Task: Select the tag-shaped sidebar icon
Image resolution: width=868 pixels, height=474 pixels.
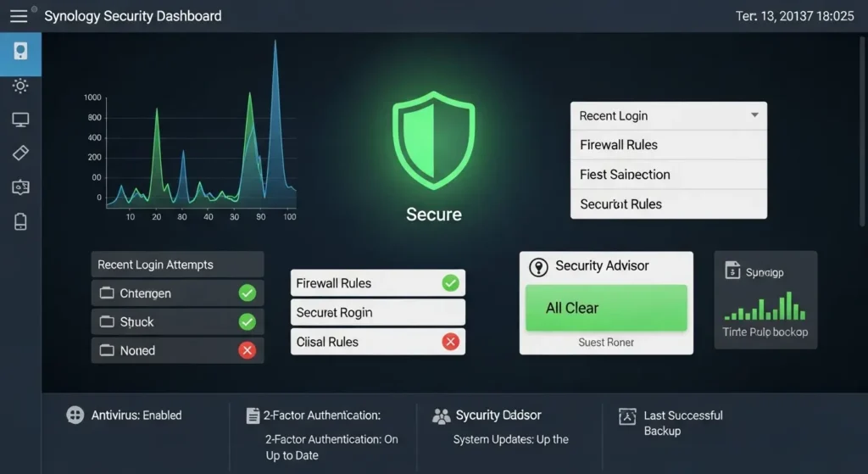Action: point(20,153)
